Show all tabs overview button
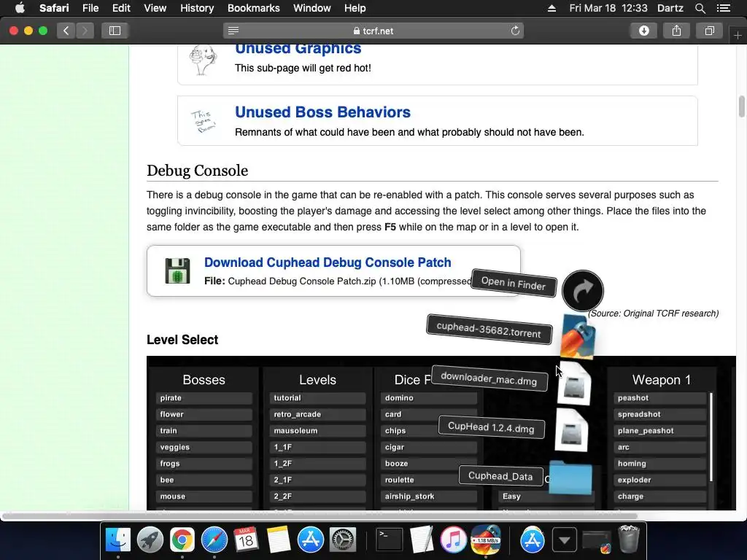This screenshot has height=560, width=747. [709, 31]
